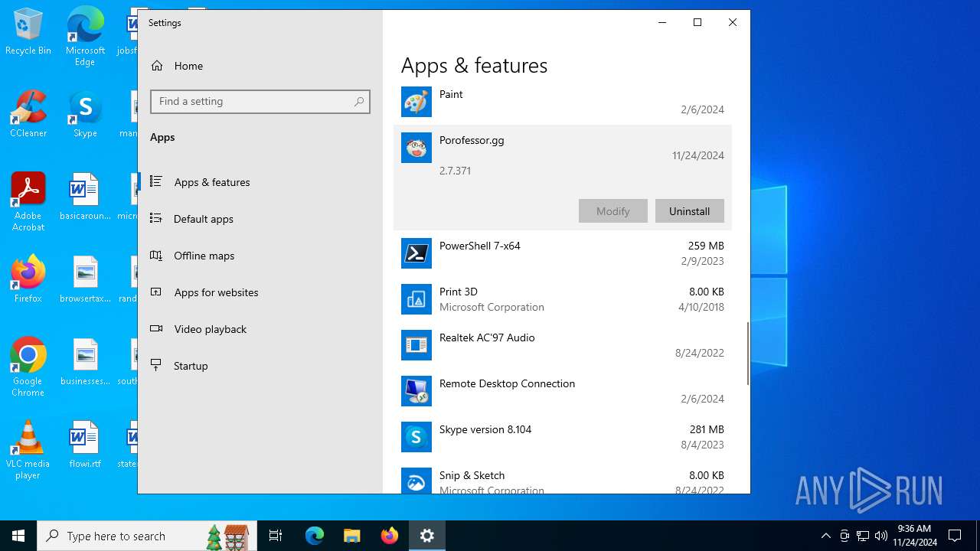This screenshot has height=551, width=980.
Task: Go to Settings Home
Action: coord(260,66)
